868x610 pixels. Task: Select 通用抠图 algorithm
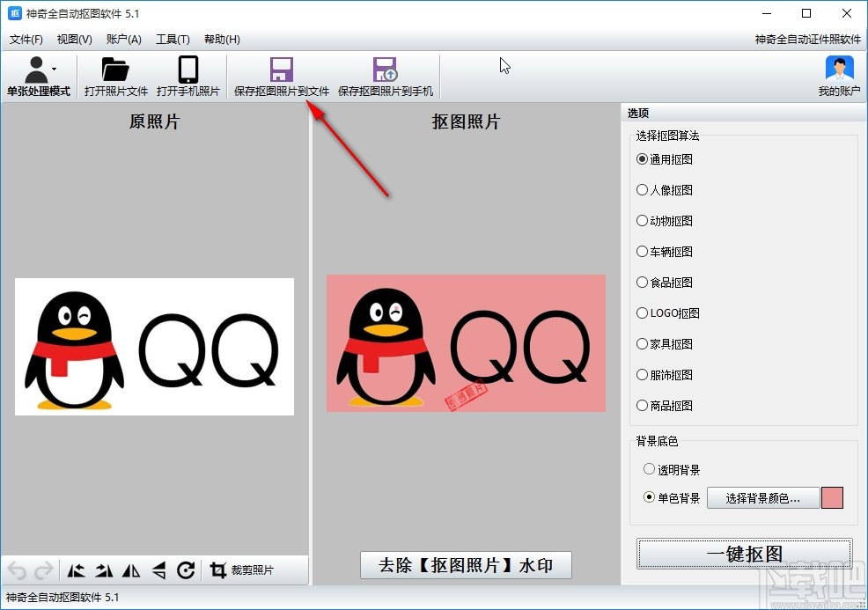tap(665, 159)
